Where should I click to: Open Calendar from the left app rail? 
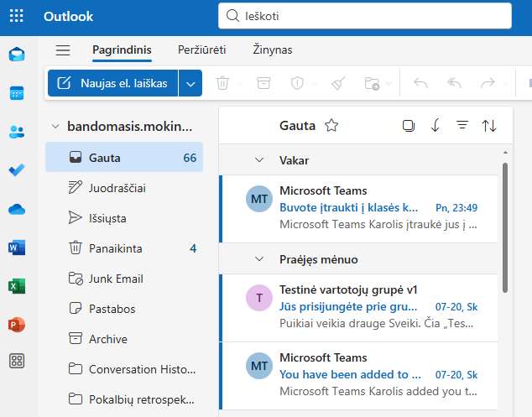[17, 93]
